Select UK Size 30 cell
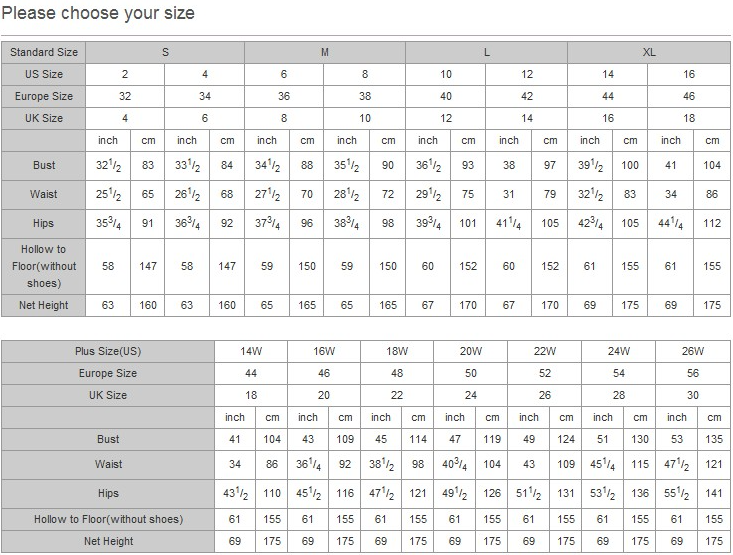Viewport: 733px width, 555px height. [x=692, y=395]
